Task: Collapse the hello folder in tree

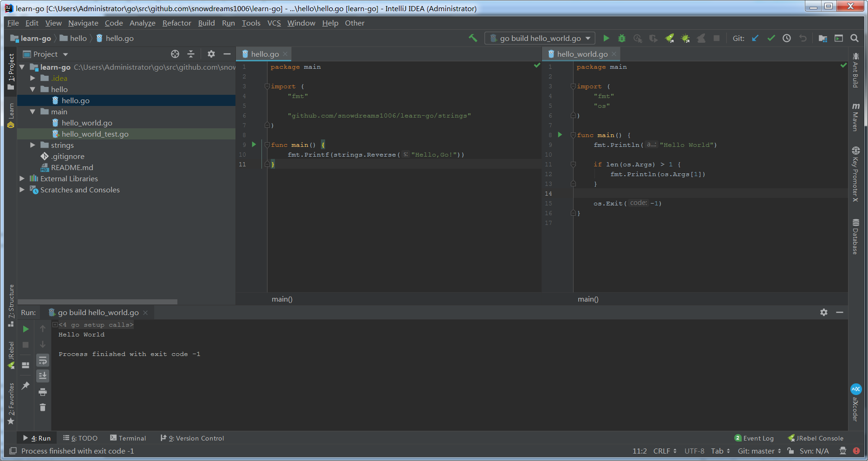Action: [33, 89]
